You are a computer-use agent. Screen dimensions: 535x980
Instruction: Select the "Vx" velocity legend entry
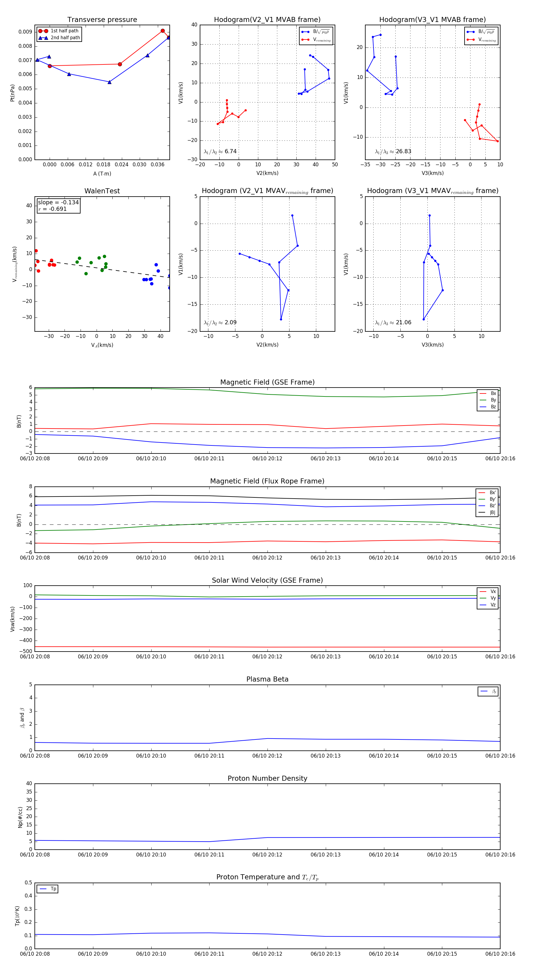tap(488, 591)
